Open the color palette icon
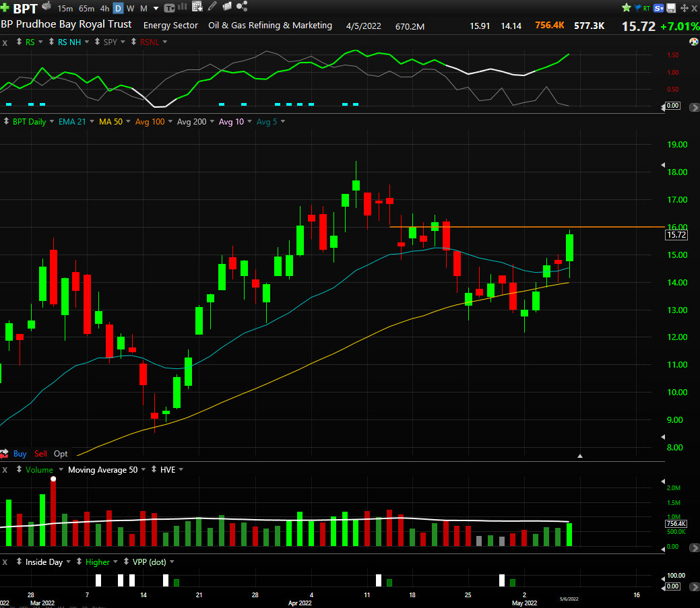 pos(694,42)
